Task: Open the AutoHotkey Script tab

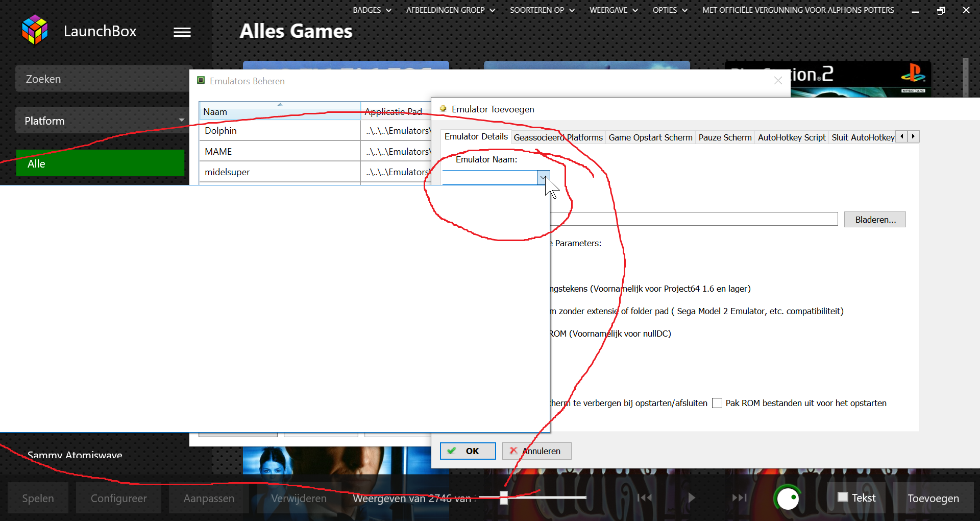Action: (792, 137)
